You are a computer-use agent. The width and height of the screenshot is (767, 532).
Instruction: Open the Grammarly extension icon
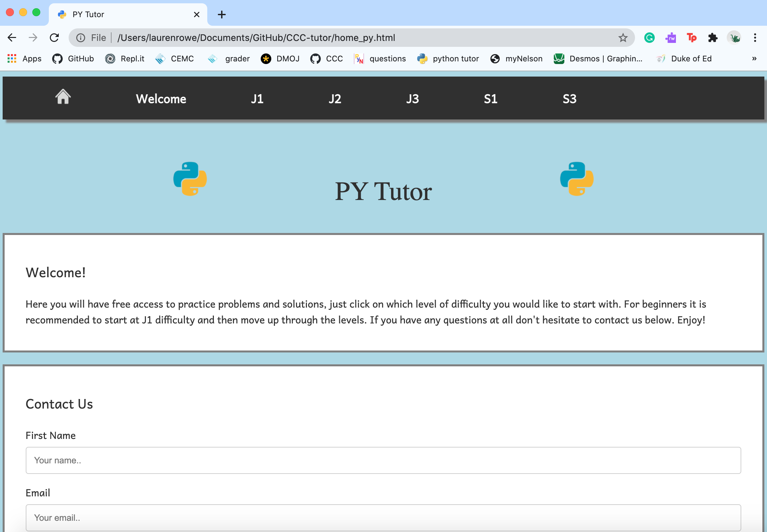pyautogui.click(x=649, y=38)
